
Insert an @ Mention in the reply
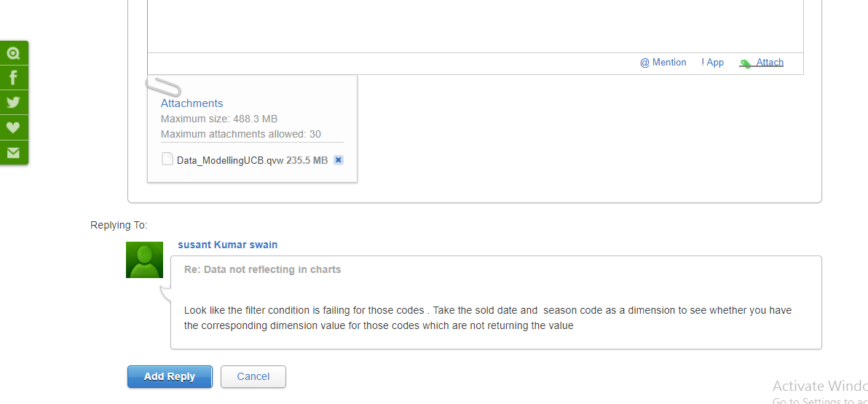663,63
